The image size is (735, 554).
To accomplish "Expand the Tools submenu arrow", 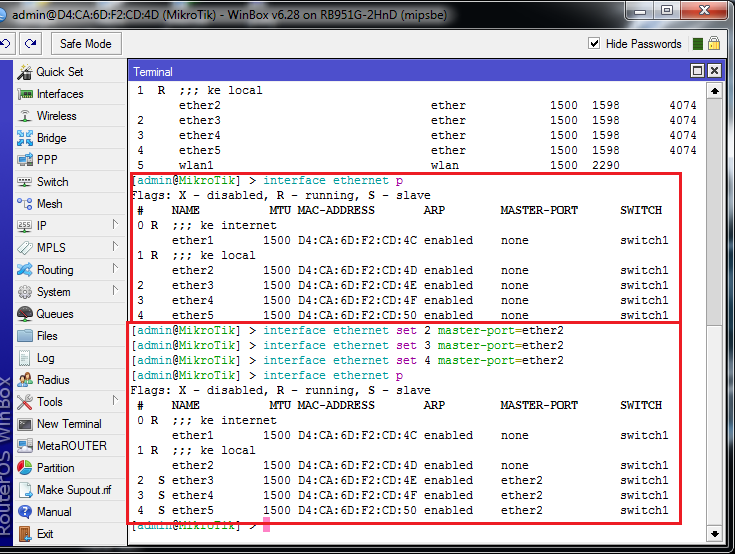I will coord(115,401).
